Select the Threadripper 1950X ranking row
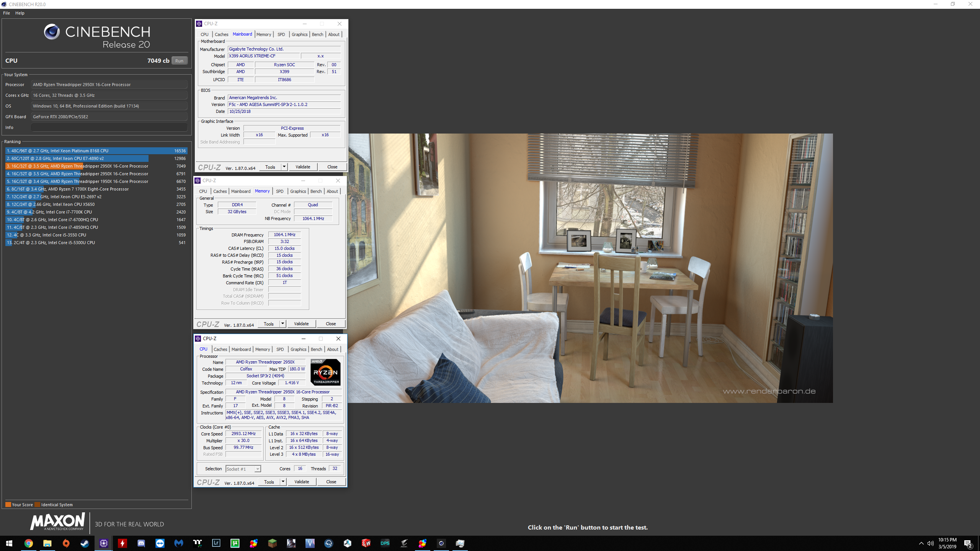 (x=96, y=181)
